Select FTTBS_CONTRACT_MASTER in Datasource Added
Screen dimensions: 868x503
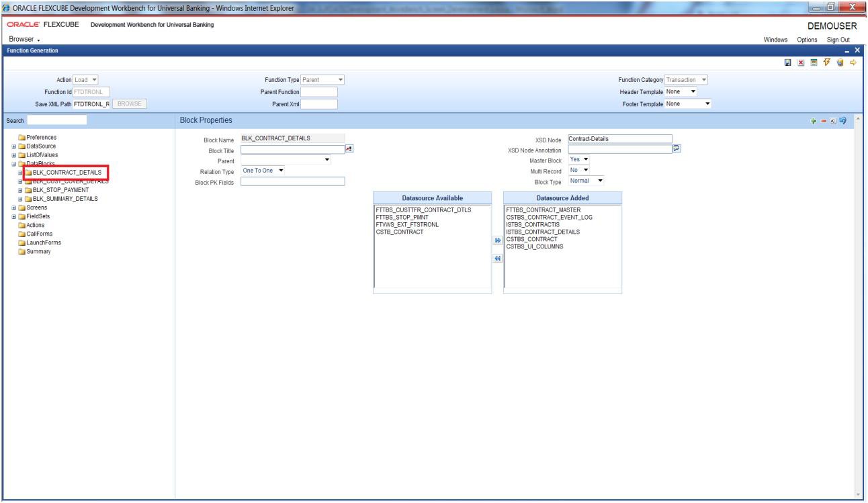tap(543, 210)
